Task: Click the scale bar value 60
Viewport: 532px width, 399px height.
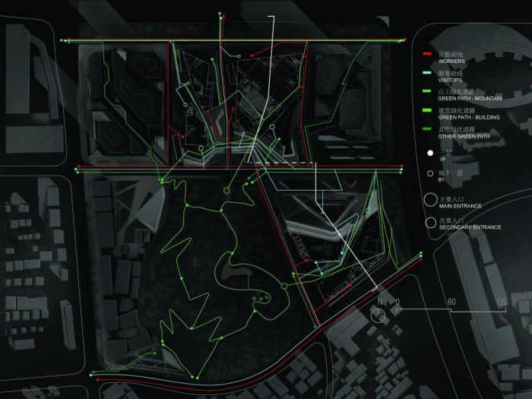Action: tap(451, 302)
